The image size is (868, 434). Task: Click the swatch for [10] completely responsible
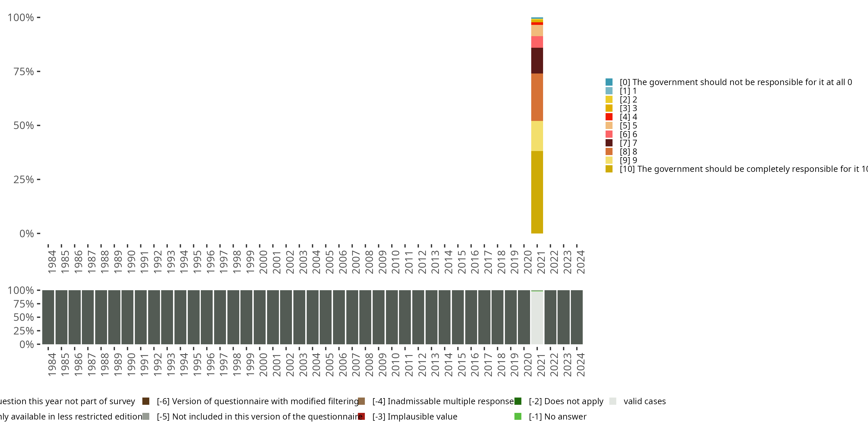click(x=609, y=169)
